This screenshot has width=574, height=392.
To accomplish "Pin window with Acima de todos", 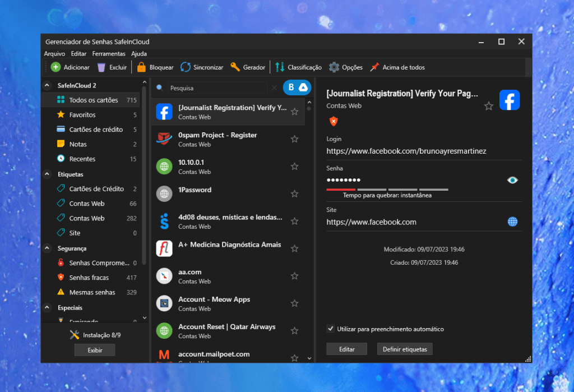I will click(397, 67).
